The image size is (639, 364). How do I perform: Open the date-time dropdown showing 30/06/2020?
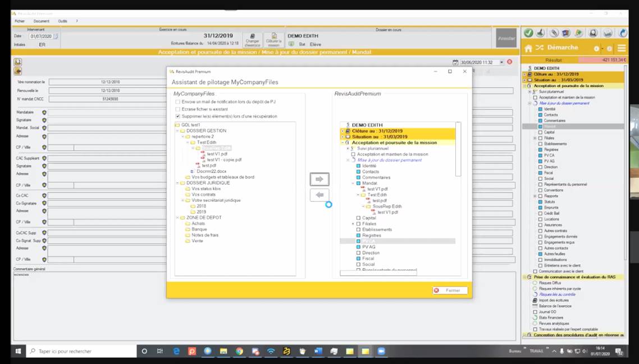tap(501, 62)
